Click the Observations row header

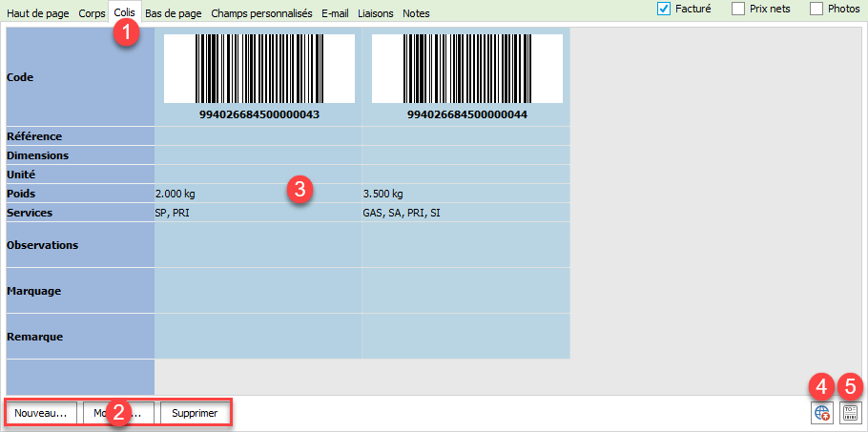click(80, 244)
